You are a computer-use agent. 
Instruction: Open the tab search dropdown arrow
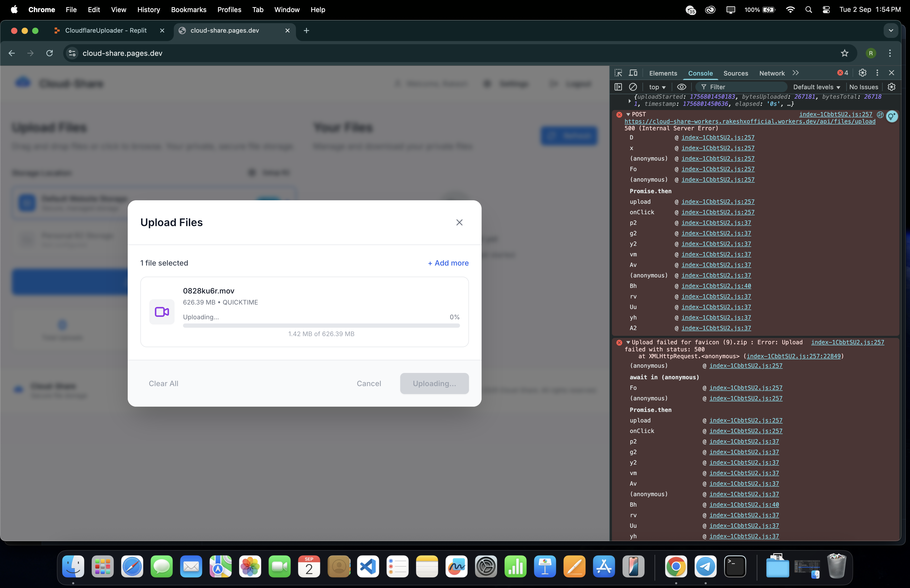point(891,31)
